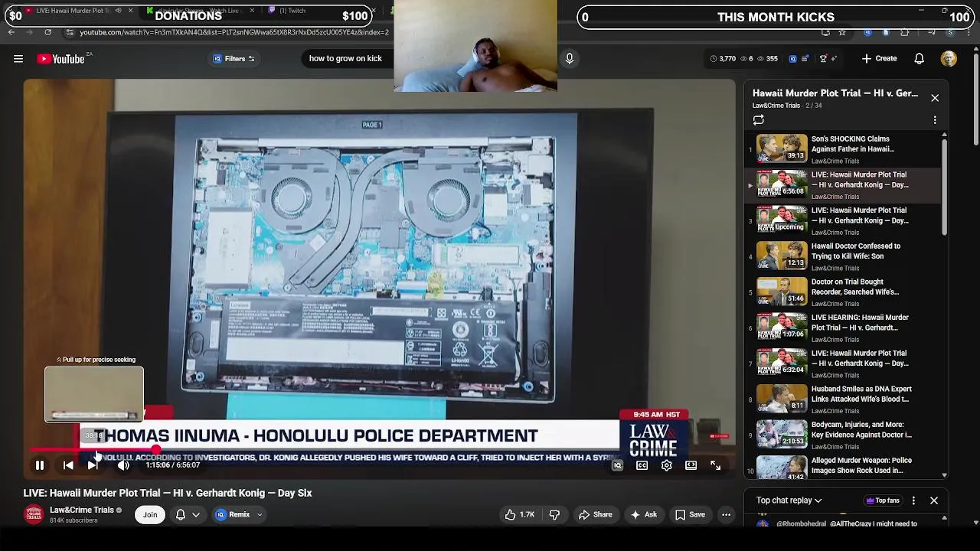Click the Remix button
980x551 pixels.
232,515
